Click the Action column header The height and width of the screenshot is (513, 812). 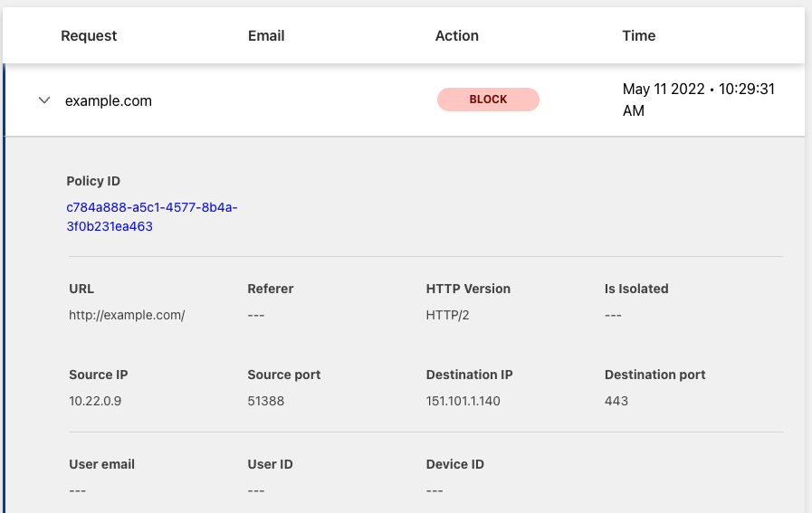(456, 36)
